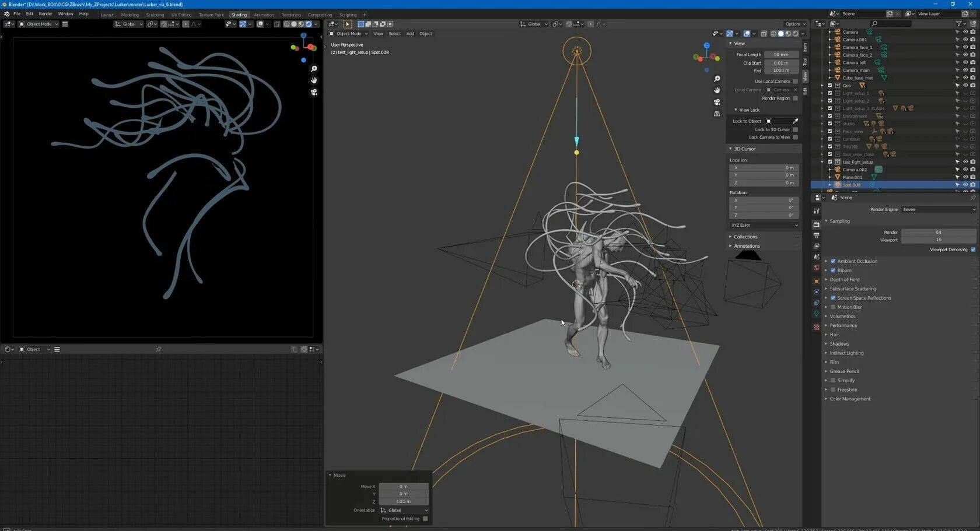Switch to the Layout workspace tab
This screenshot has width=980, height=531.
click(107, 15)
